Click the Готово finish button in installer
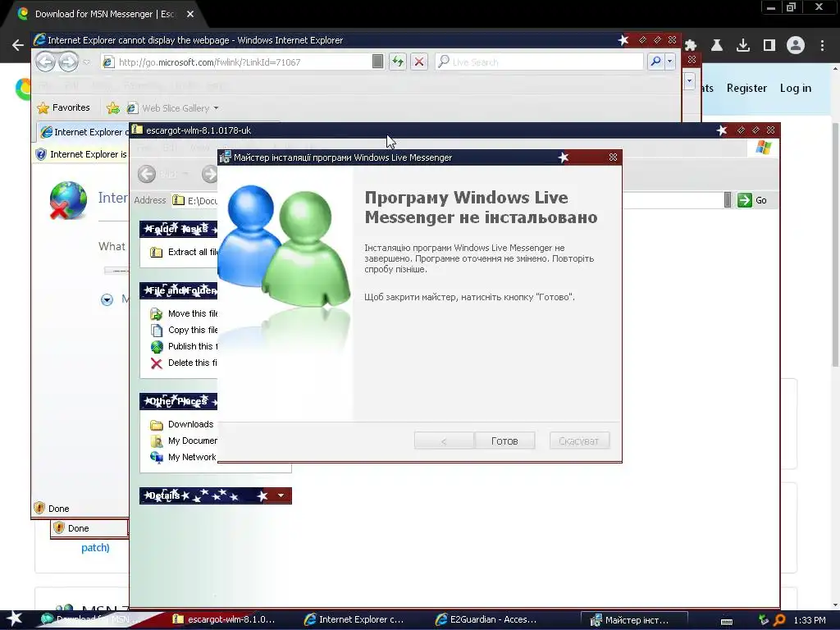The height and width of the screenshot is (630, 840). tap(504, 441)
